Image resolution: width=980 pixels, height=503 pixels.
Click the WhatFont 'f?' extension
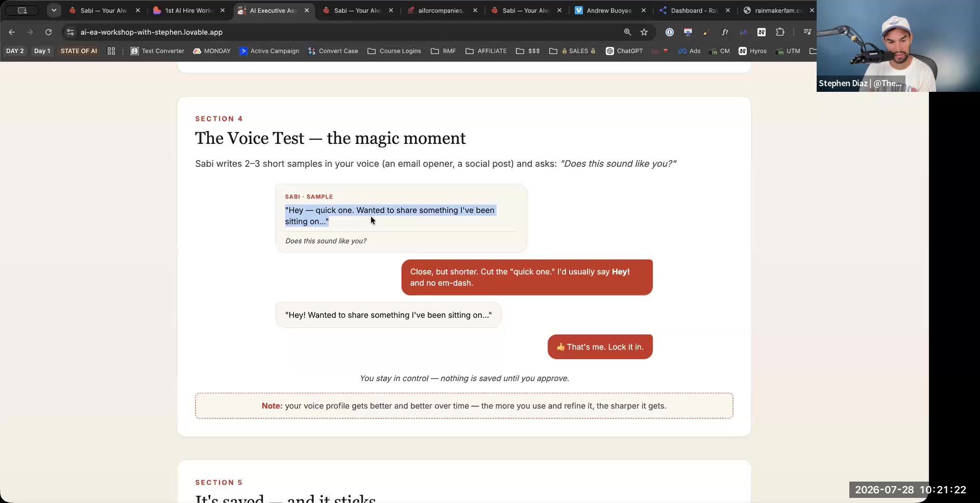(725, 32)
